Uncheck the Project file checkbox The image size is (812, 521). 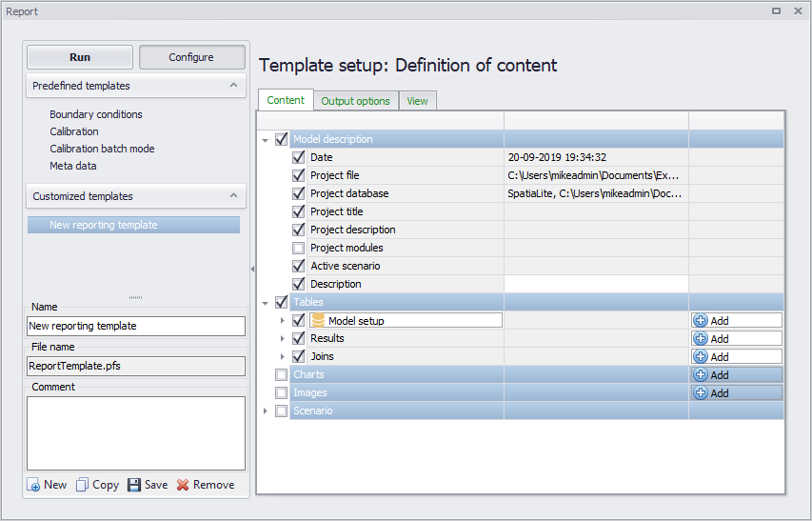click(x=298, y=175)
